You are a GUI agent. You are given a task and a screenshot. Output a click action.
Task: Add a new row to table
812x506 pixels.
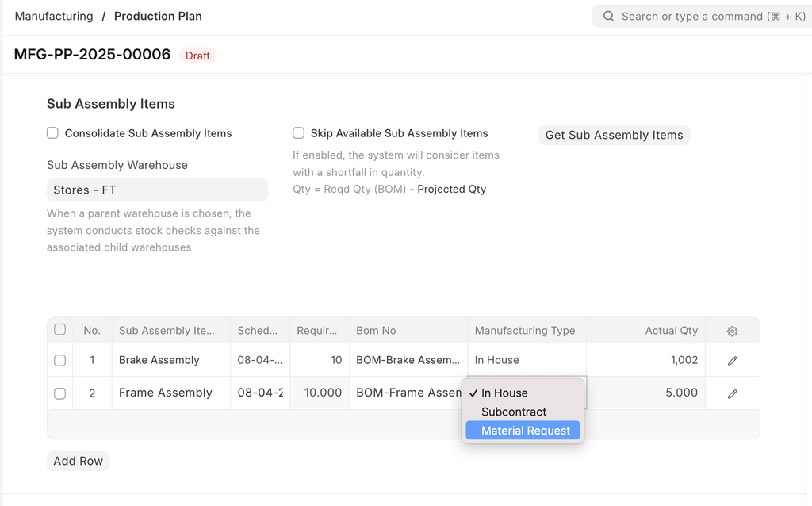[78, 461]
